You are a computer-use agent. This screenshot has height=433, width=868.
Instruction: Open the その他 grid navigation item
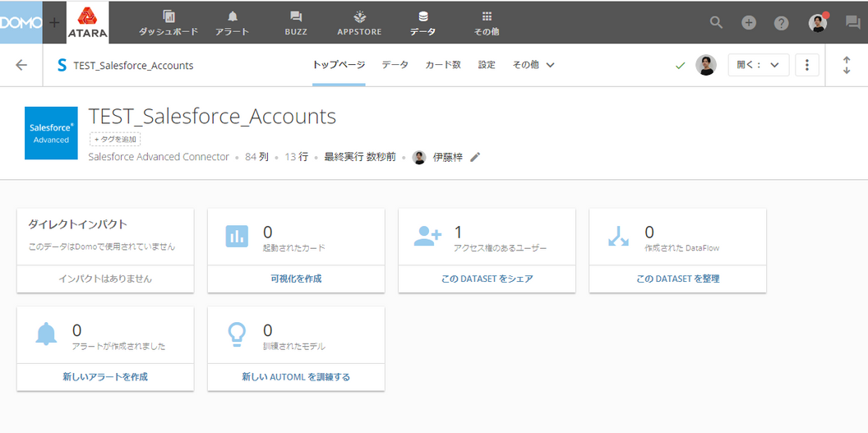pyautogui.click(x=487, y=23)
